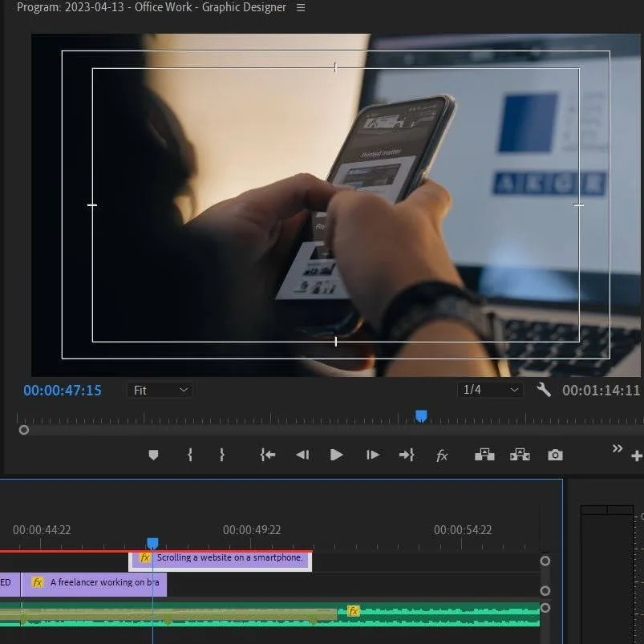Screen dimensions: 644x644
Task: Open the Program monitor panel menu
Action: [x=301, y=7]
